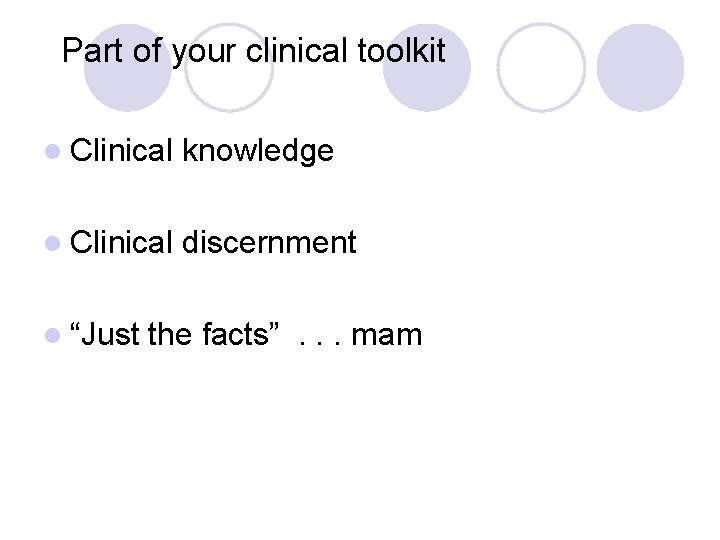The image size is (720, 540).
Task: Click the 'Just the facts' quoted text
Action: [174, 333]
